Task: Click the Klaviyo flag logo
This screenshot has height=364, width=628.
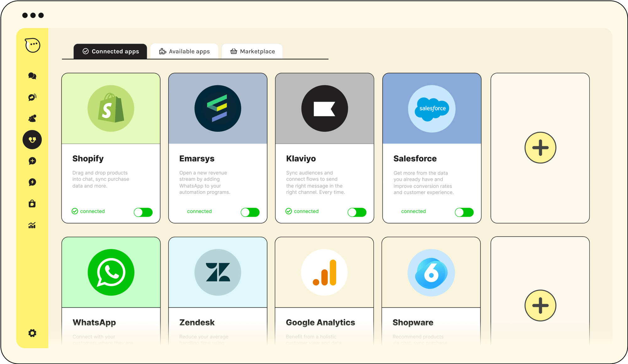Action: [x=324, y=108]
